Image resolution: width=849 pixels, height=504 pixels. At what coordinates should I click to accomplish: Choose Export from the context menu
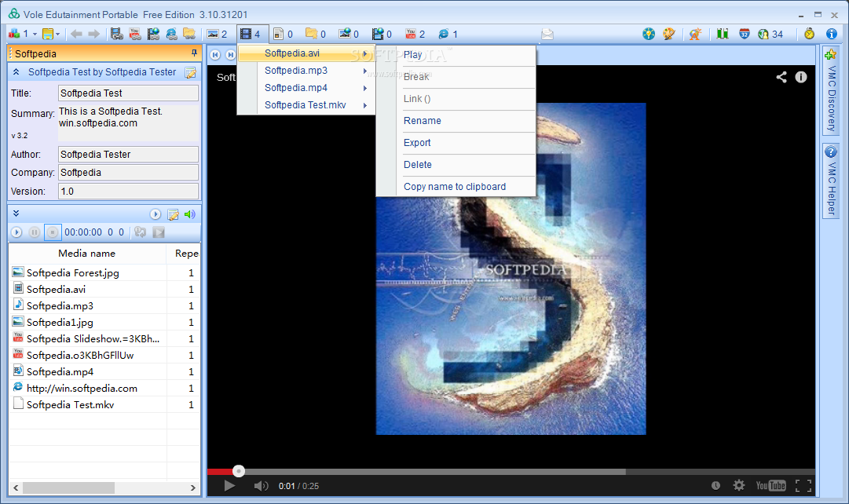[456, 143]
